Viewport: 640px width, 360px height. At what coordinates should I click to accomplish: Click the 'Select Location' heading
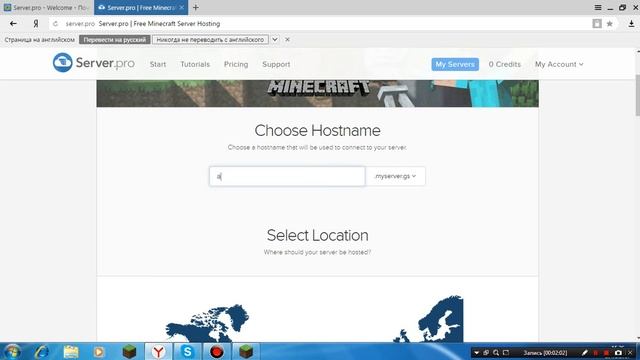(318, 236)
